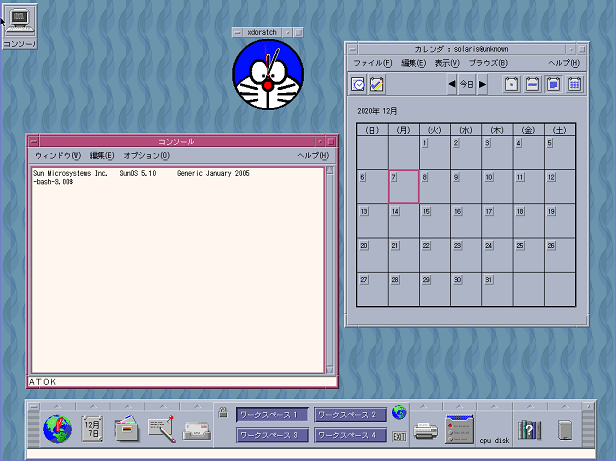The image size is (616, 461).
Task: Switch to ワークスペース 1
Action: (x=272, y=415)
